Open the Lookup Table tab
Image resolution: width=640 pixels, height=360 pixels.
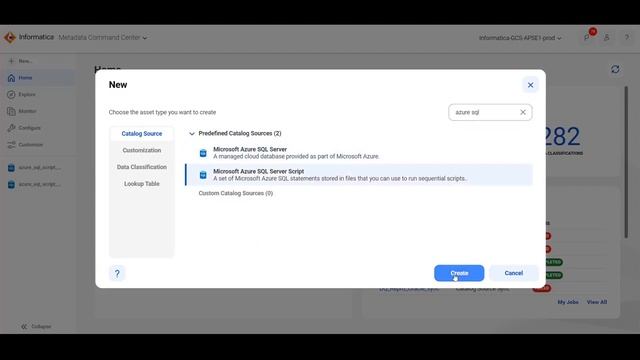(142, 184)
